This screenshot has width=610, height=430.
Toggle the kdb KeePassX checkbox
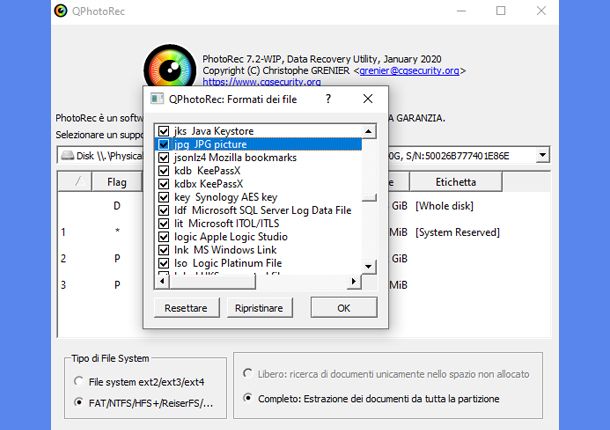[x=164, y=171]
